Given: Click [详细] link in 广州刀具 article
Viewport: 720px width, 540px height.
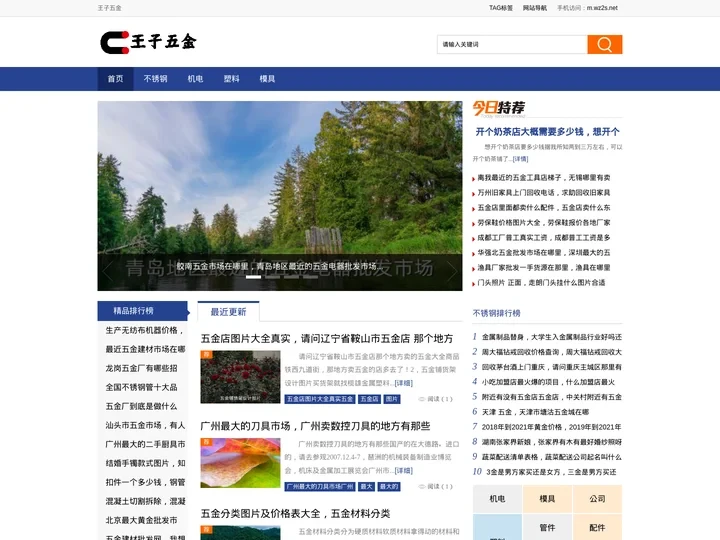Looking at the screenshot, I should click(404, 471).
